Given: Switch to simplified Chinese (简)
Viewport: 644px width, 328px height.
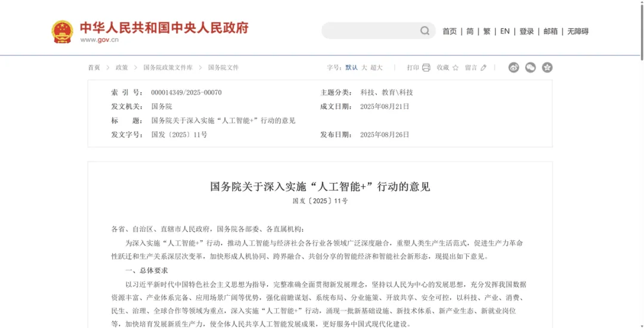Looking at the screenshot, I should pyautogui.click(x=470, y=32).
